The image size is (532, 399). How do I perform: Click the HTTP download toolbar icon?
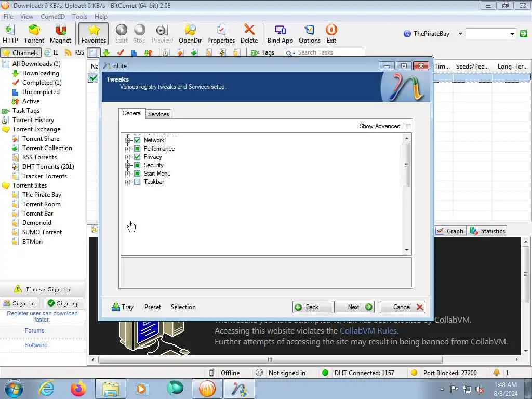click(x=10, y=34)
